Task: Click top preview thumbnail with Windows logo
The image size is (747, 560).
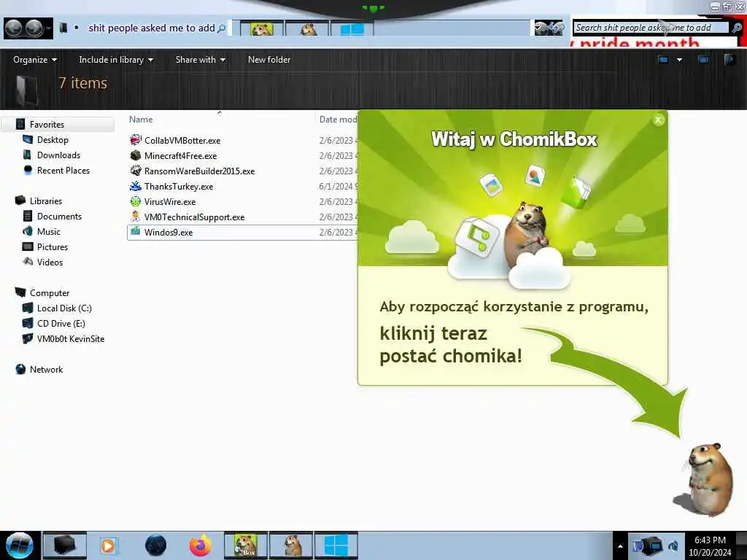Action: coord(352,29)
